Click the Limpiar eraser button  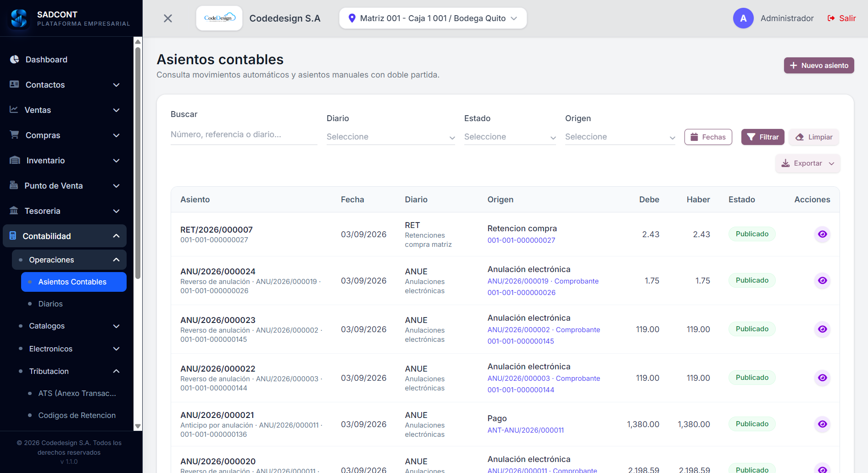(x=814, y=137)
